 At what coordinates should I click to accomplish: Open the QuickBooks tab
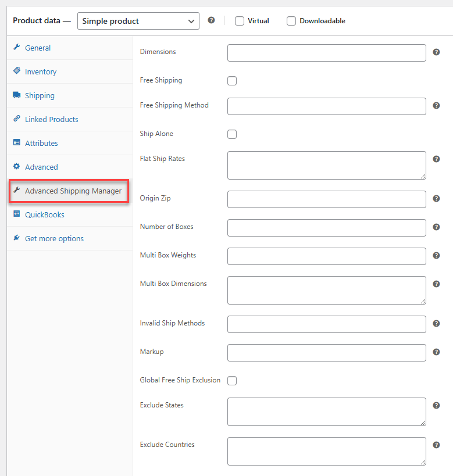coord(70,214)
